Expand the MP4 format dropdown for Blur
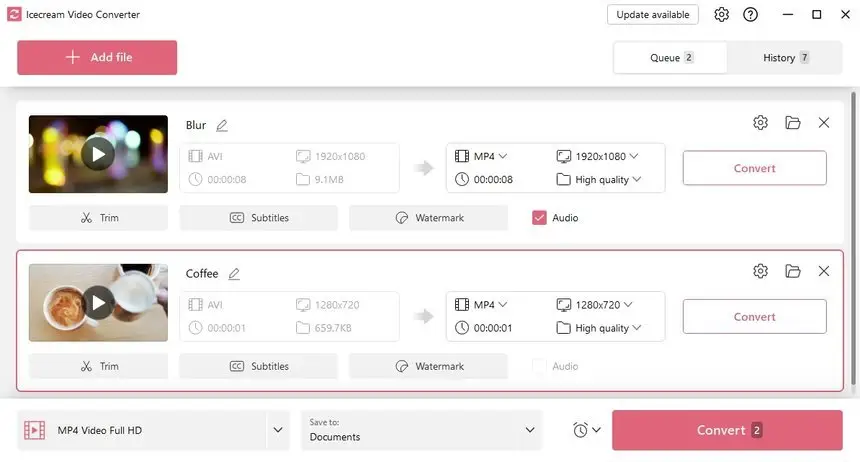 [482, 156]
